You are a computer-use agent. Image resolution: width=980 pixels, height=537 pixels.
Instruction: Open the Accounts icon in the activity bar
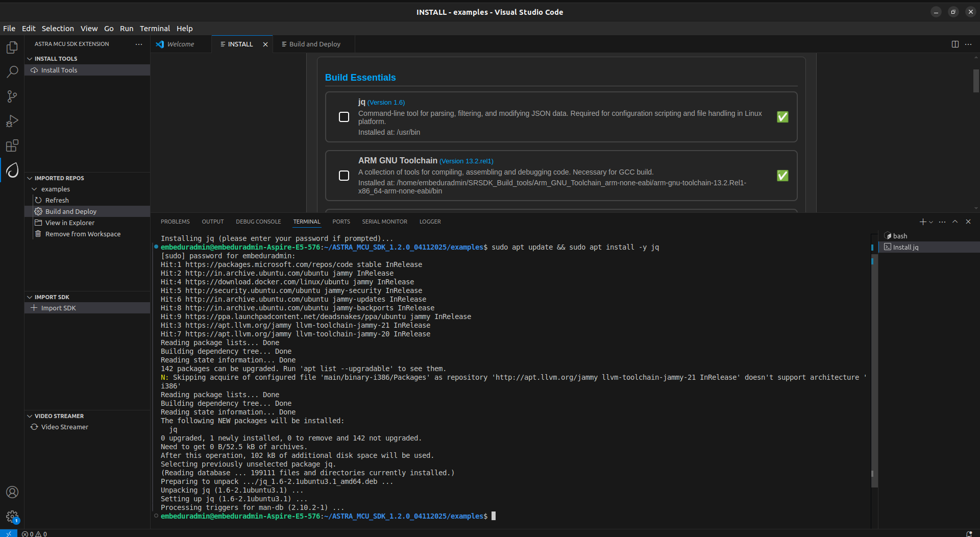click(x=12, y=492)
